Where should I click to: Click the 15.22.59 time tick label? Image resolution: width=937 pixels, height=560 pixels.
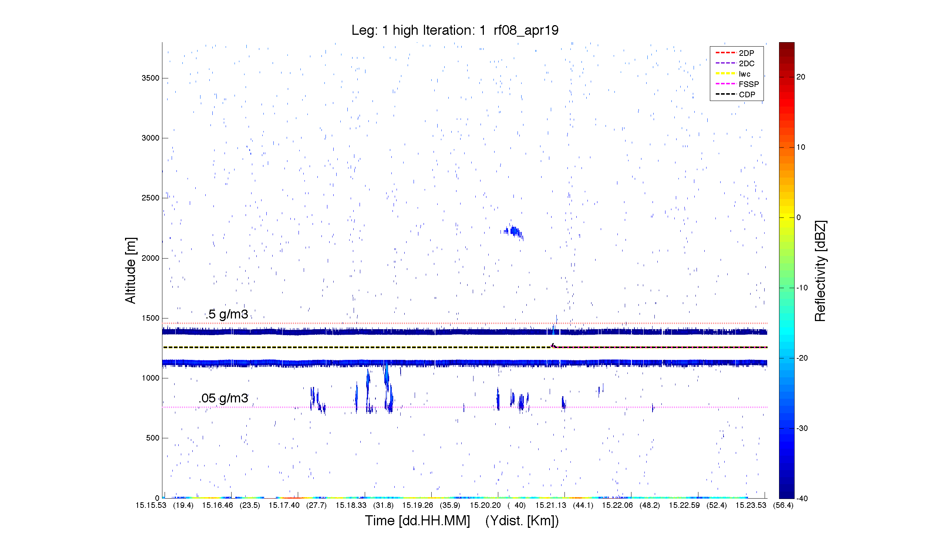point(684,505)
